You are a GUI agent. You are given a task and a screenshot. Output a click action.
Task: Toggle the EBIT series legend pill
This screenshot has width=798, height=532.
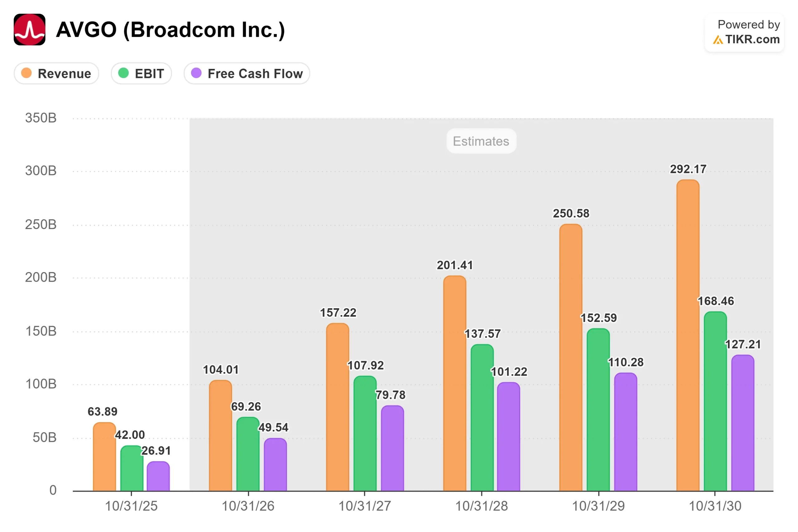[x=142, y=73]
